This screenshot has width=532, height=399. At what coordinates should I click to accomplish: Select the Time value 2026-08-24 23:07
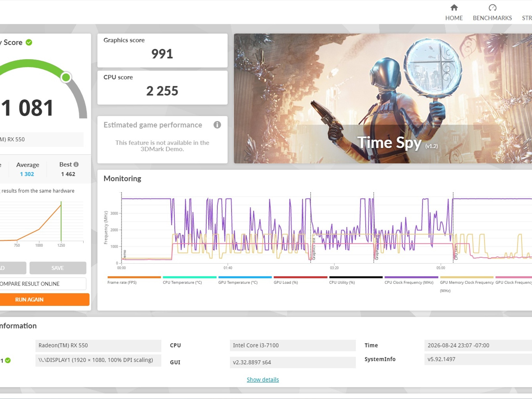tap(478, 345)
